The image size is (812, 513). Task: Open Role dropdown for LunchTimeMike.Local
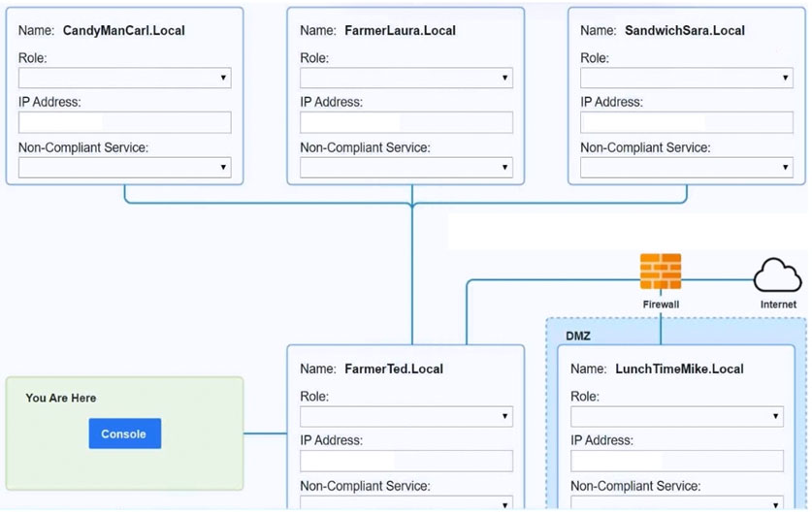pos(676,417)
